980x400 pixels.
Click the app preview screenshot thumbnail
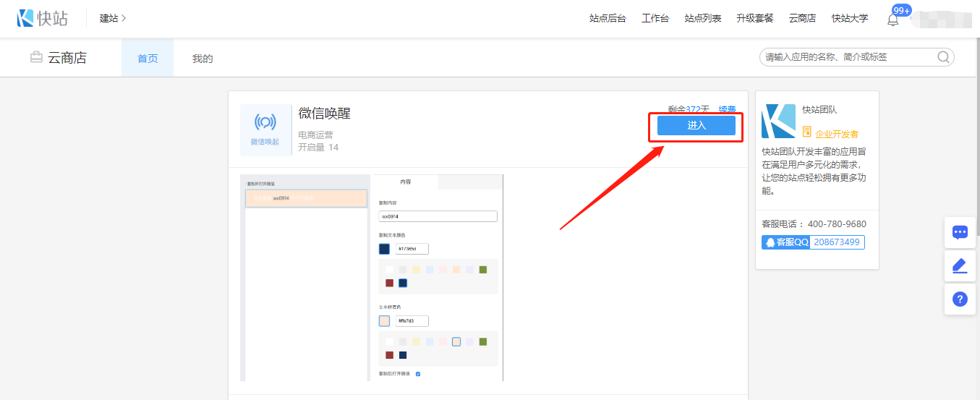click(372, 278)
